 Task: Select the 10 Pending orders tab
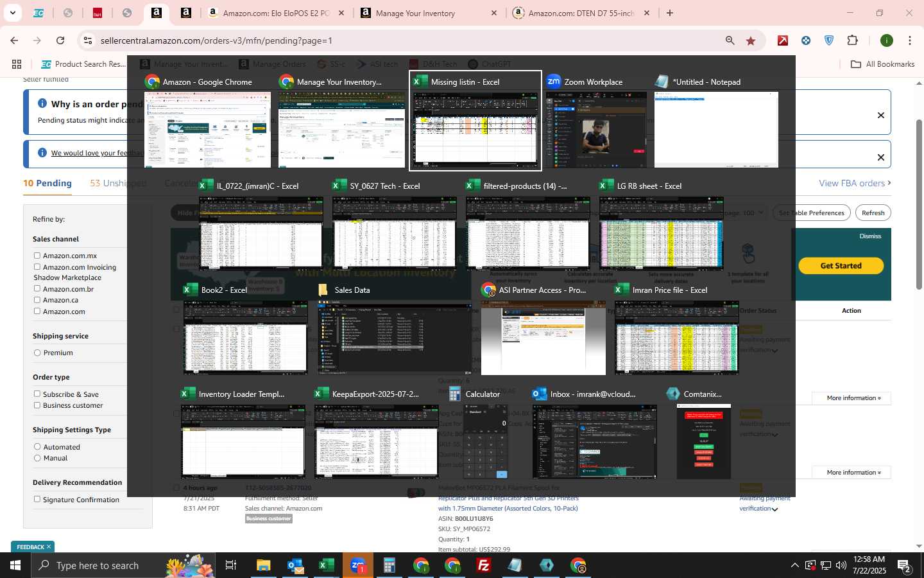click(x=47, y=183)
